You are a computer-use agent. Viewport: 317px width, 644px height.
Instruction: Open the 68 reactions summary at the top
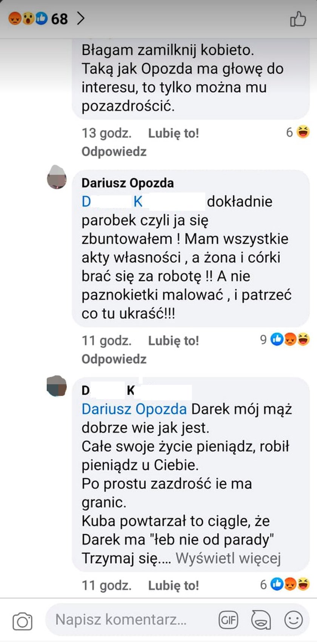coord(38,18)
